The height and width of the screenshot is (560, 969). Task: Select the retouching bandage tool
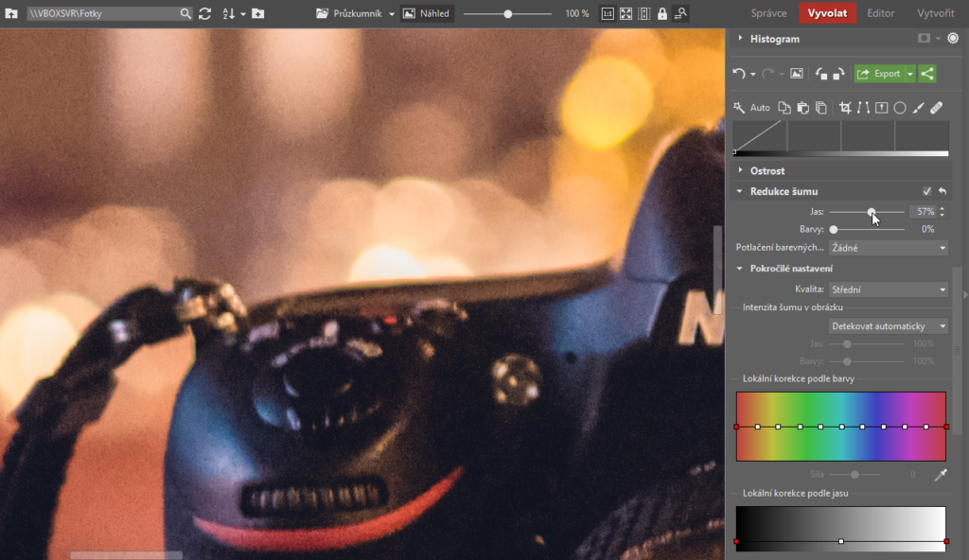click(937, 108)
